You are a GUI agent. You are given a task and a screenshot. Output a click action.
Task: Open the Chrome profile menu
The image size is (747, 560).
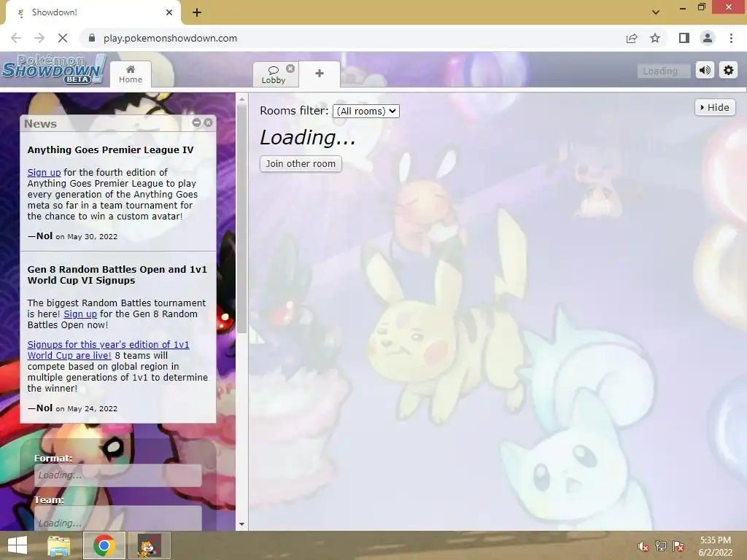point(708,38)
